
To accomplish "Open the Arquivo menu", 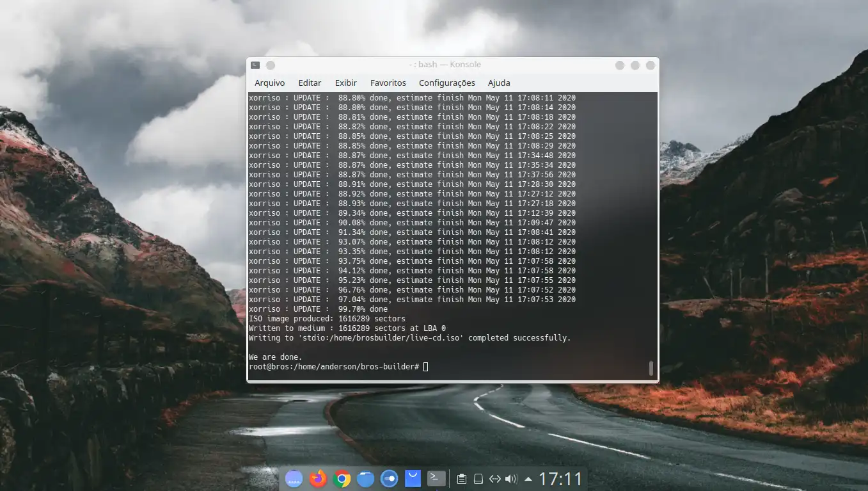I will tap(270, 83).
